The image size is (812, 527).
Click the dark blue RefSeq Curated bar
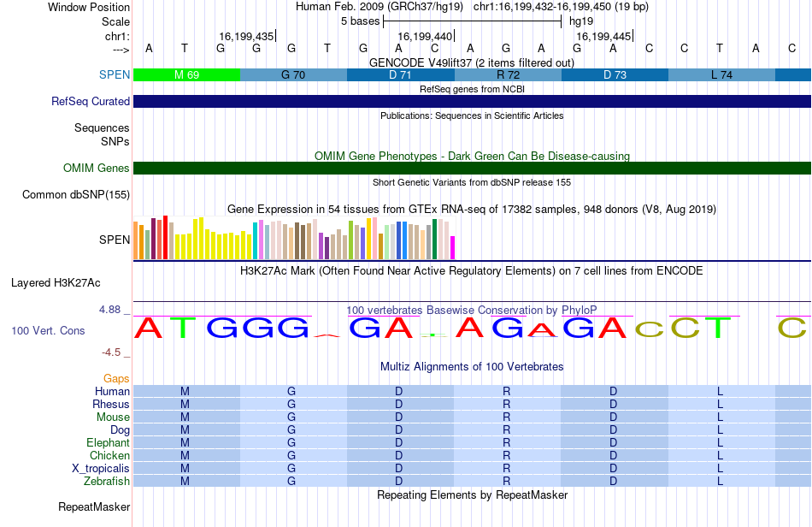(473, 102)
